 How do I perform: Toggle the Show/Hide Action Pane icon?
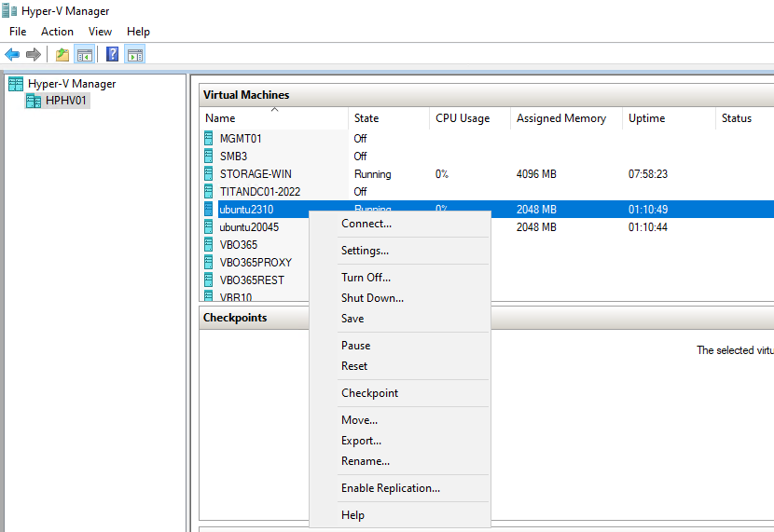(135, 54)
